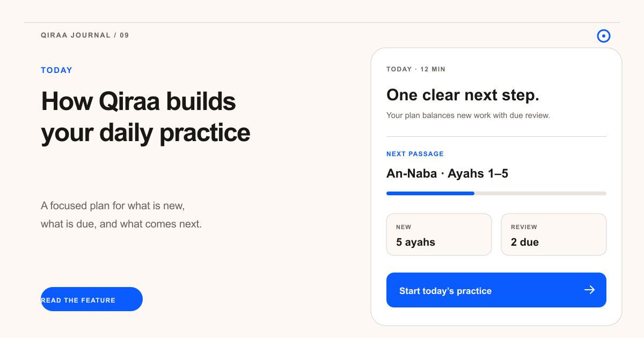
Task: Select the Review 2 due card
Action: [x=554, y=234]
